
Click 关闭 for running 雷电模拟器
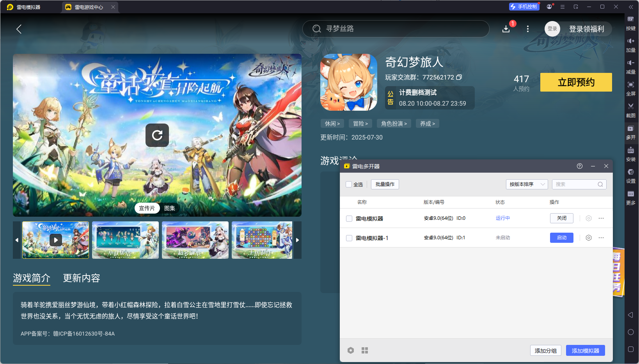(562, 218)
